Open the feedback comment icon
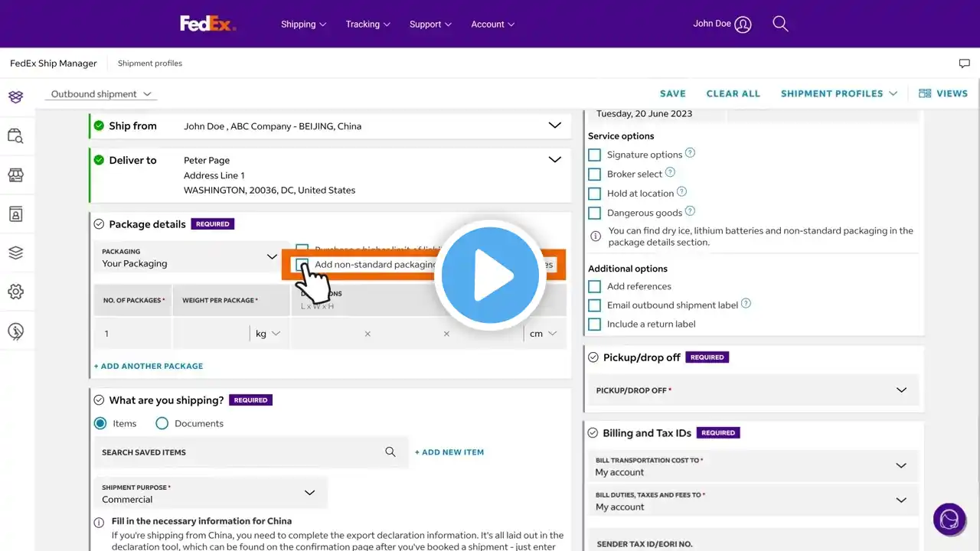The image size is (980, 551). (964, 64)
